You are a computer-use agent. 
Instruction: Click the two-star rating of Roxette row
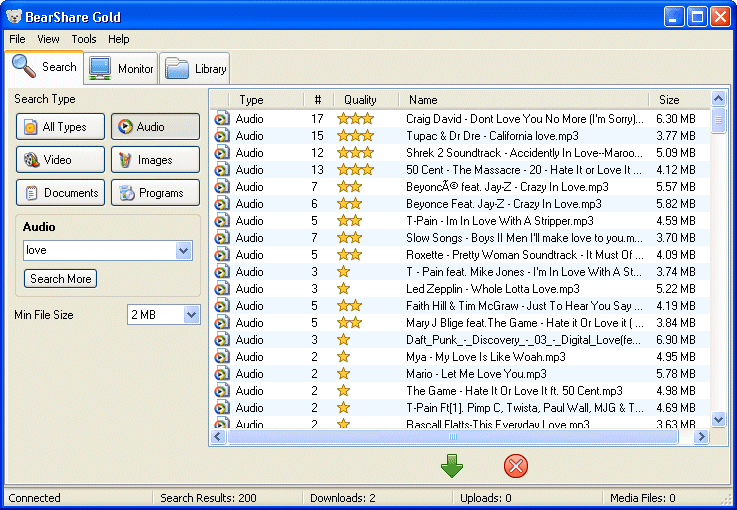point(349,255)
